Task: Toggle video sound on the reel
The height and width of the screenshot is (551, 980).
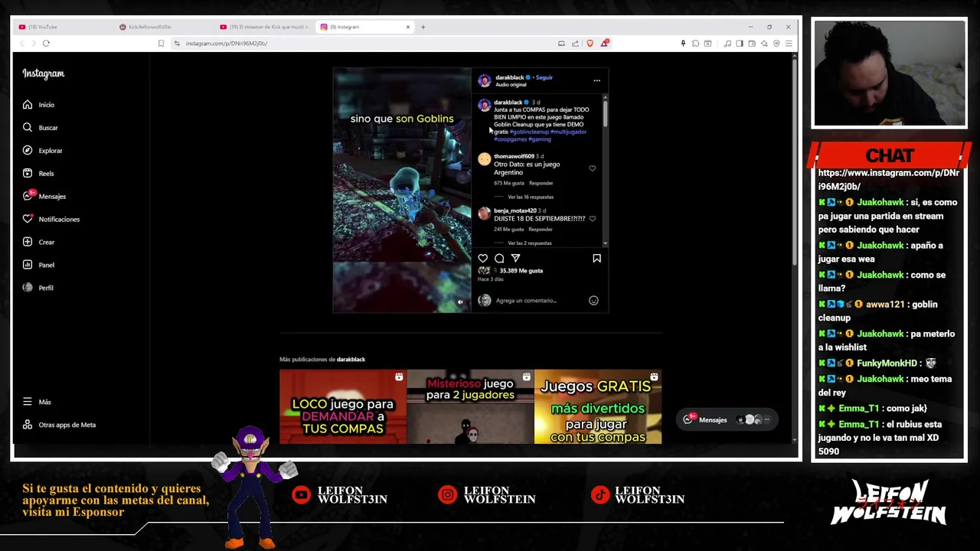Action: (460, 302)
